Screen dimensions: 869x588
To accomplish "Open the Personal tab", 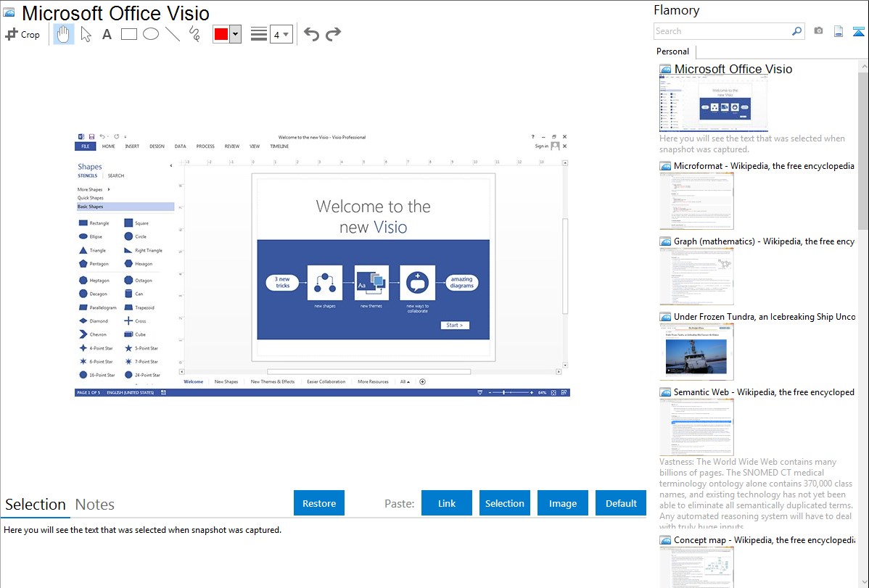I will click(672, 51).
